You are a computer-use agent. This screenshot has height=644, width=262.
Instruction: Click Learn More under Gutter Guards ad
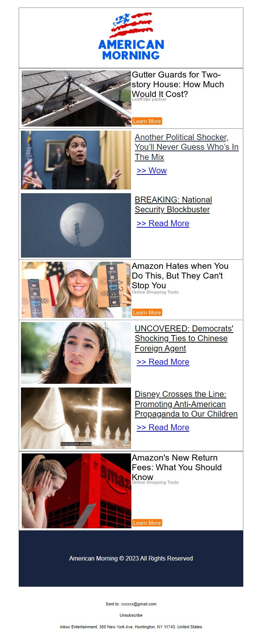pyautogui.click(x=147, y=121)
